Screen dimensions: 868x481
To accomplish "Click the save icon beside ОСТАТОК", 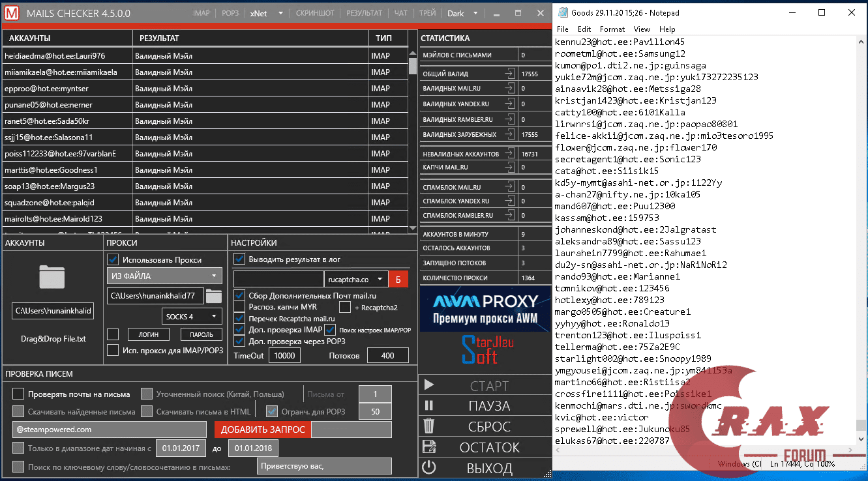I will coord(428,447).
